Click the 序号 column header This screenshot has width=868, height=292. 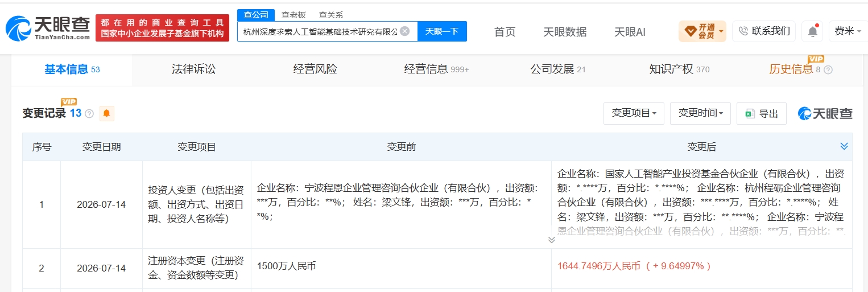pos(42,147)
